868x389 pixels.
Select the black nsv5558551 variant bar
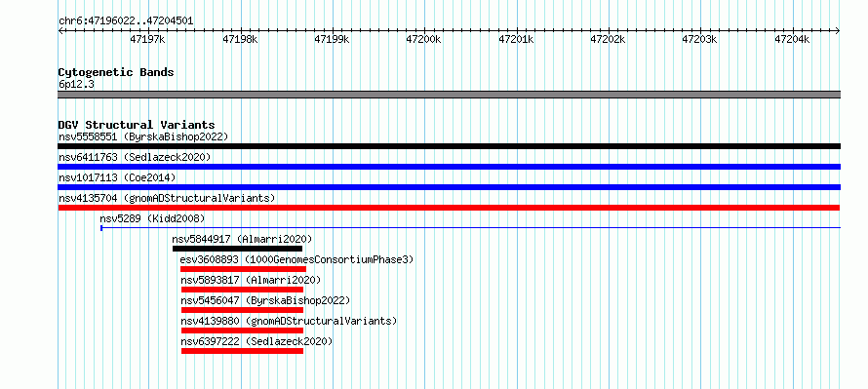[x=449, y=146]
